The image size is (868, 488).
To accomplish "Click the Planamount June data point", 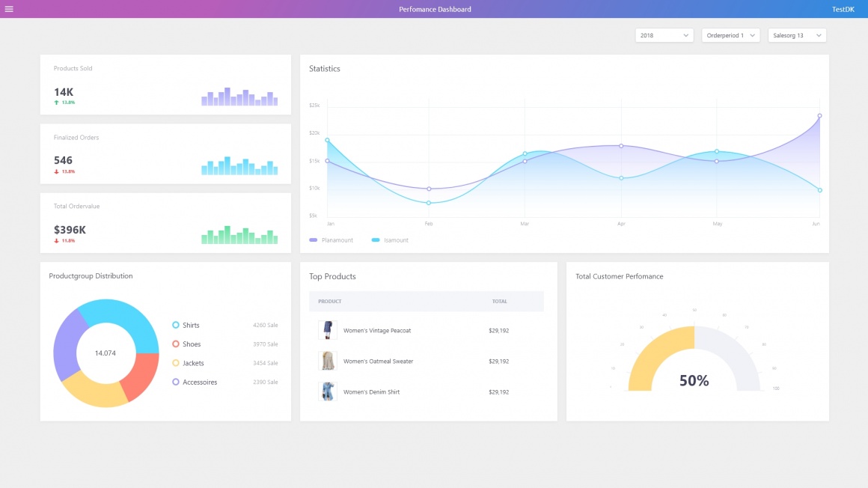I will tap(820, 116).
